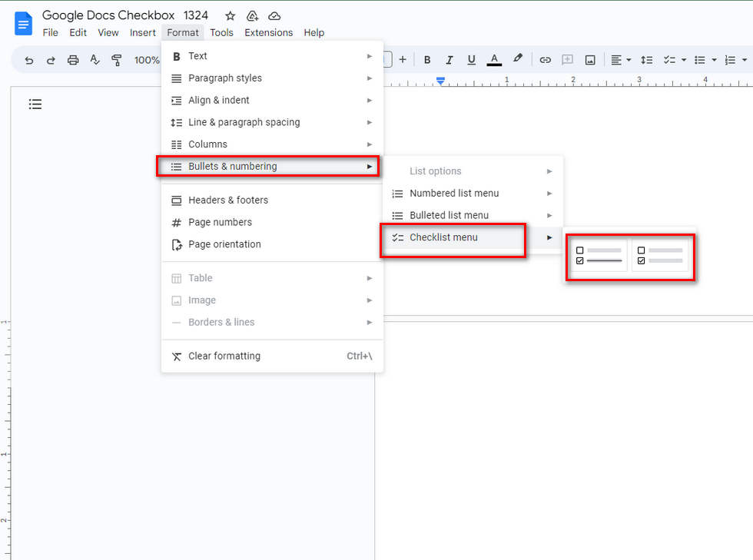Click the checklist toolbar icon
The image size is (753, 560).
[669, 60]
